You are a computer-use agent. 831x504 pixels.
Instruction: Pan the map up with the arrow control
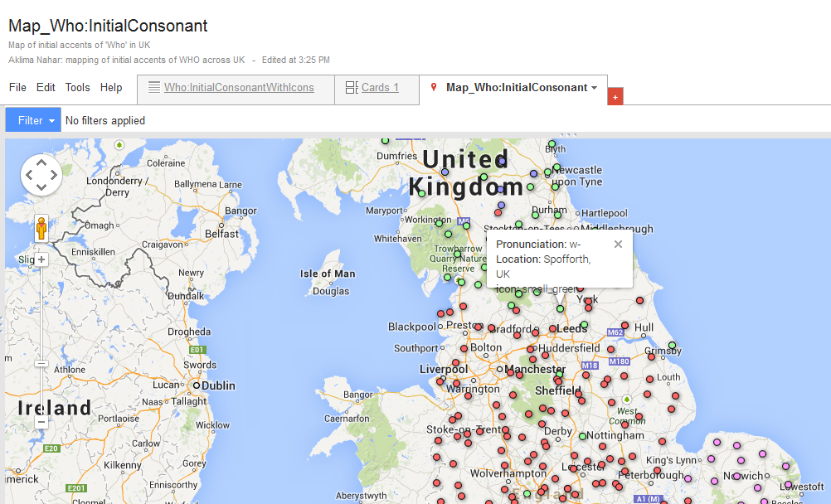[x=41, y=162]
